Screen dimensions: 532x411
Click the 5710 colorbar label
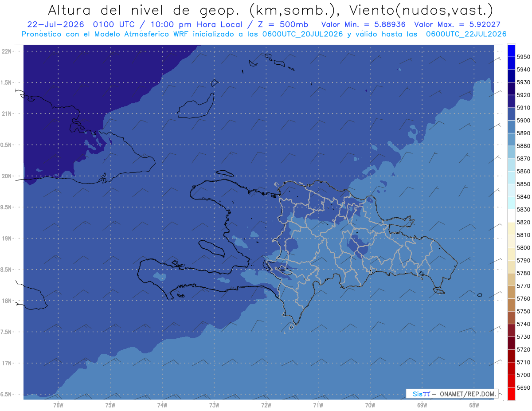523,362
